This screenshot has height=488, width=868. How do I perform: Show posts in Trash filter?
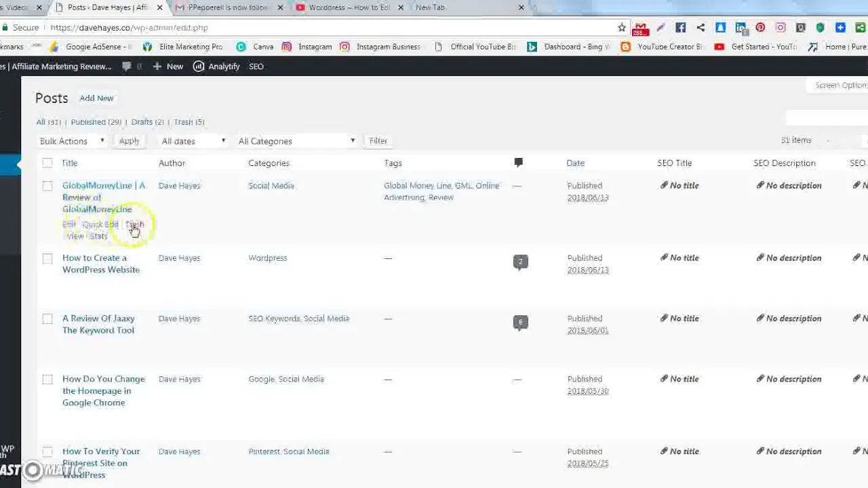point(189,122)
